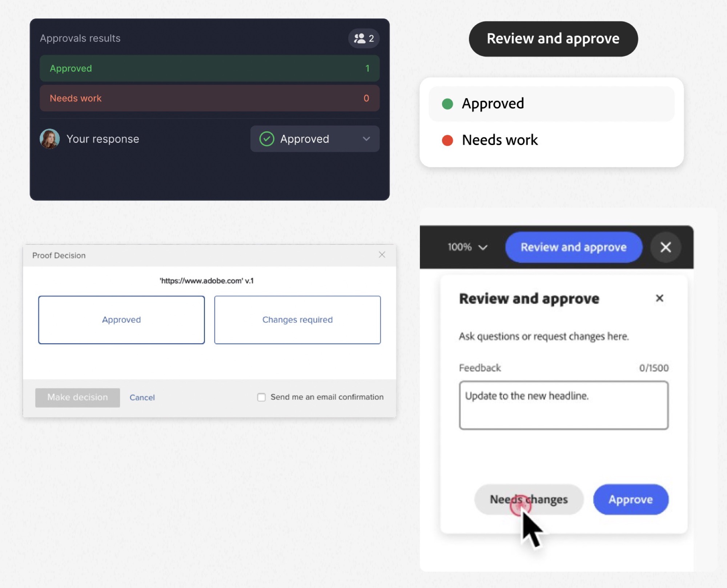Click the Make decision button

pos(77,397)
